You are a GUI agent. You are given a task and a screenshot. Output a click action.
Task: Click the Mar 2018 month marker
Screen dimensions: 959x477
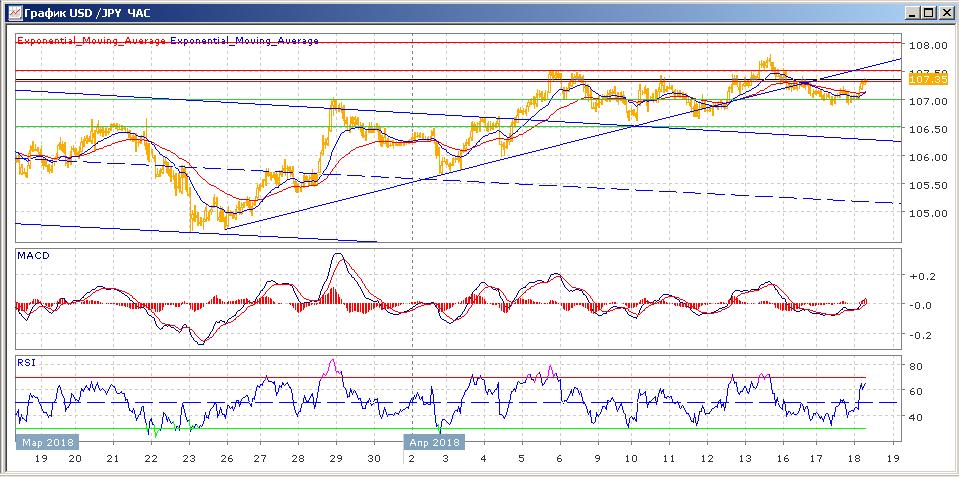click(48, 442)
